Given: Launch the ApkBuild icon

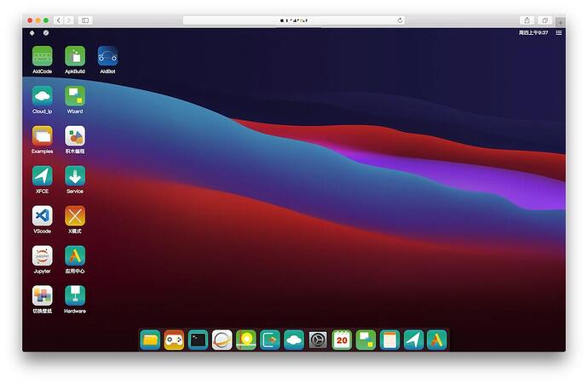Looking at the screenshot, I should coord(75,56).
